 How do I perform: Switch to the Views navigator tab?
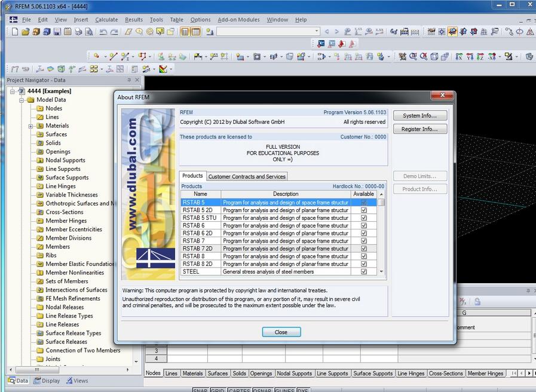point(77,381)
